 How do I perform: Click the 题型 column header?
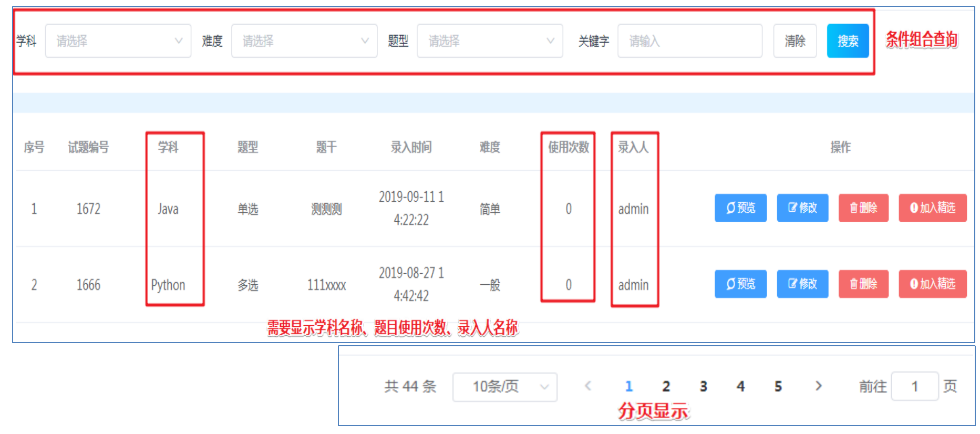click(247, 147)
